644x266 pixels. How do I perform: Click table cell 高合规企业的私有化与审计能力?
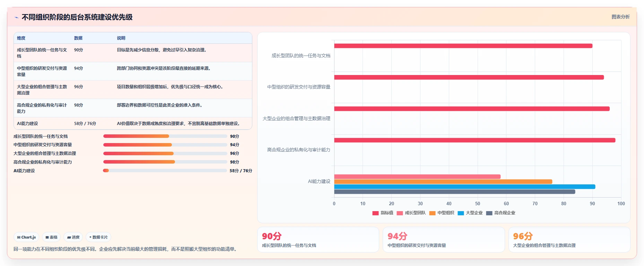point(42,108)
